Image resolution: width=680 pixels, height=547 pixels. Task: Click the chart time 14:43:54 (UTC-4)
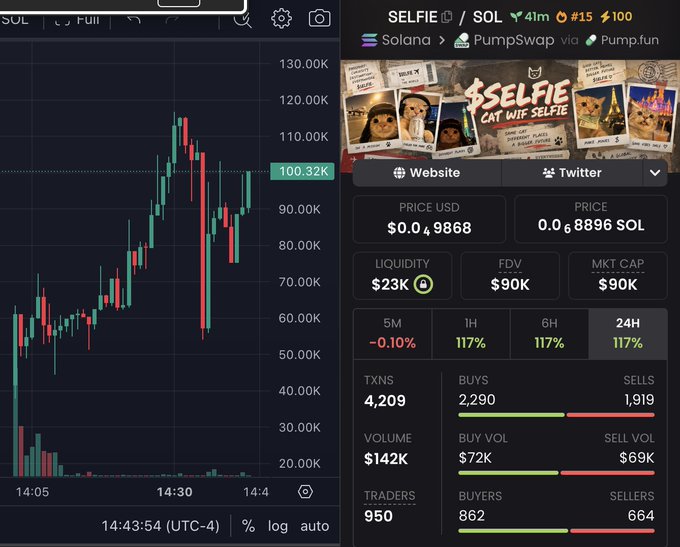[x=160, y=526]
